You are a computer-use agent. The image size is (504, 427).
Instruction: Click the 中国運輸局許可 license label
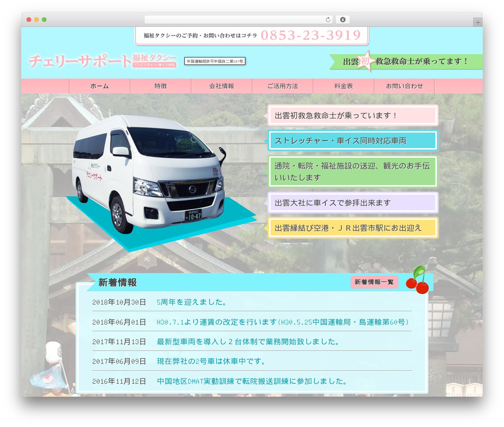[215, 61]
